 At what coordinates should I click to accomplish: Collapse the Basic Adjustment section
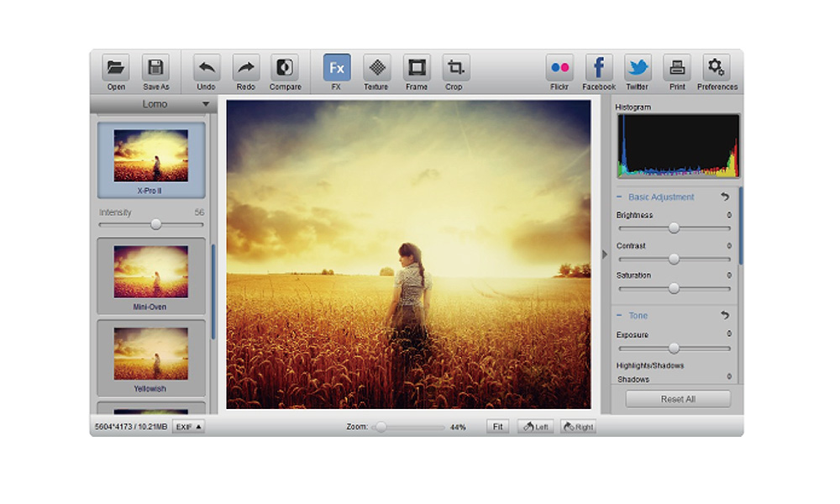tap(620, 197)
